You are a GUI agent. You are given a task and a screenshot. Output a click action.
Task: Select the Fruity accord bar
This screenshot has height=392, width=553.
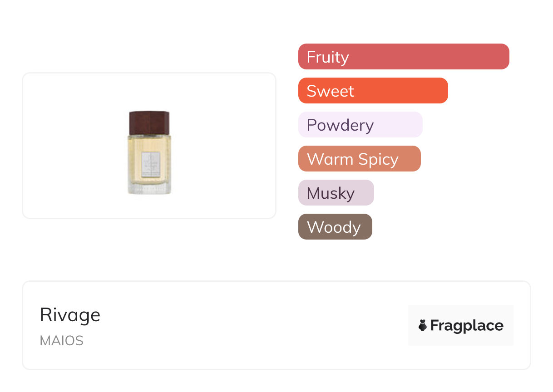tap(403, 57)
